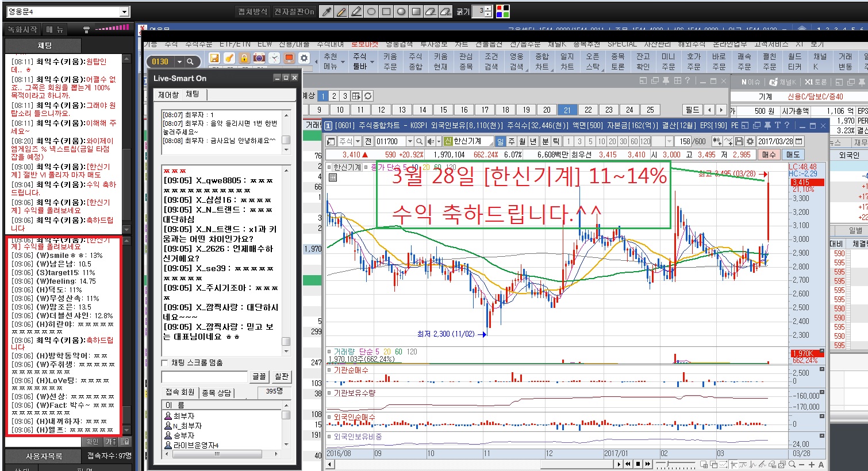The width and height of the screenshot is (868, 471).
Task: Select the 주 weekly period toggle in chart
Action: [x=512, y=141]
